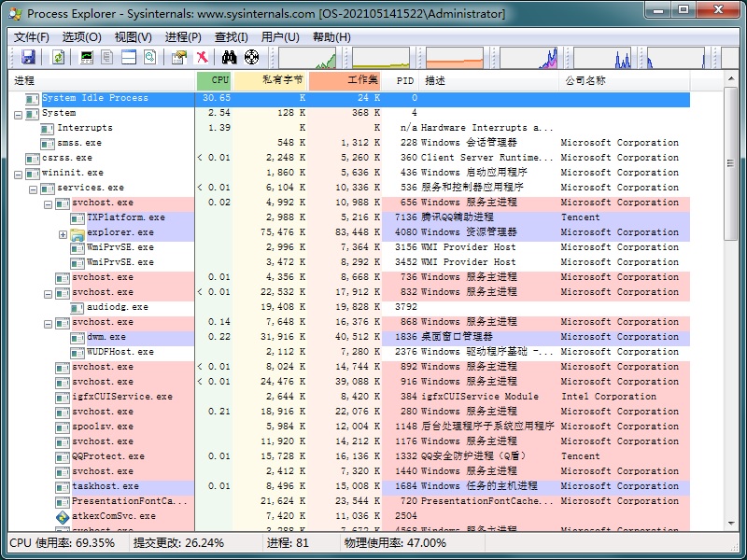The width and height of the screenshot is (747, 560).
Task: Click the 物理使用率 47.00% status entry
Action: (395, 543)
